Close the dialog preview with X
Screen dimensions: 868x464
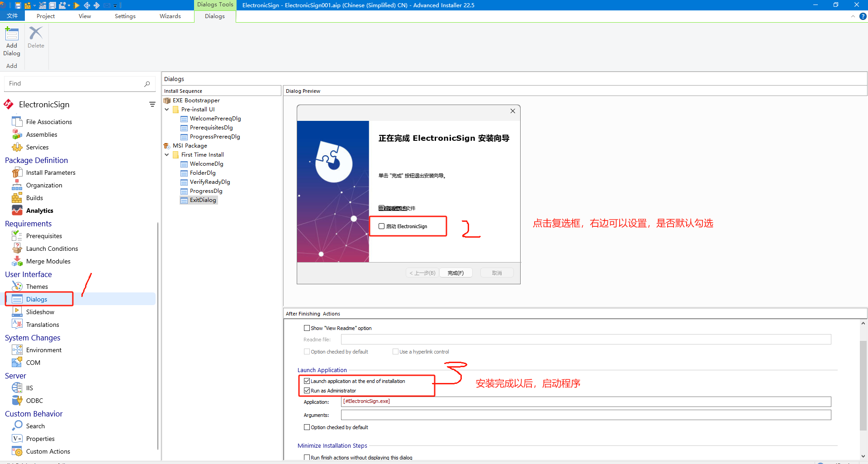(x=512, y=111)
